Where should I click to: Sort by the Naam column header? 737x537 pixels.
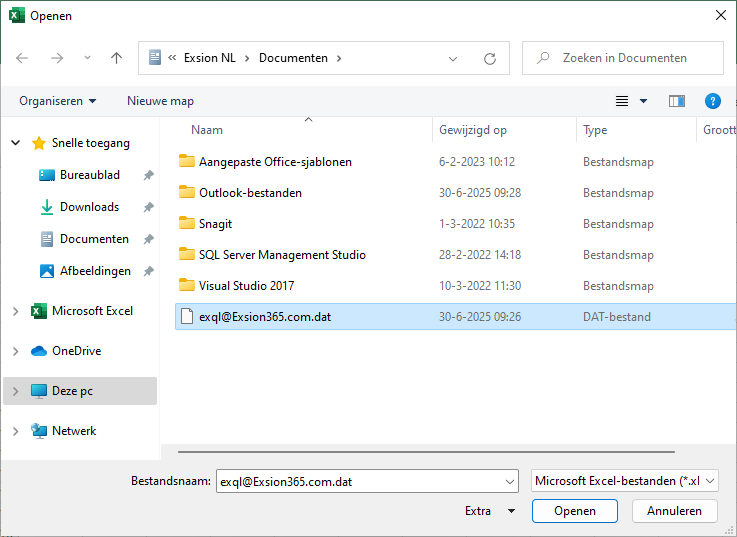207,130
